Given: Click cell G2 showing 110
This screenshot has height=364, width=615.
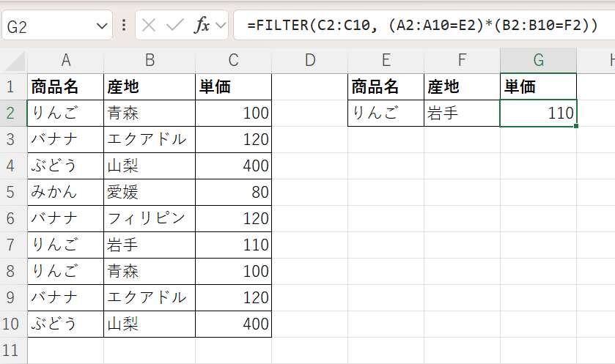Looking at the screenshot, I should click(538, 114).
